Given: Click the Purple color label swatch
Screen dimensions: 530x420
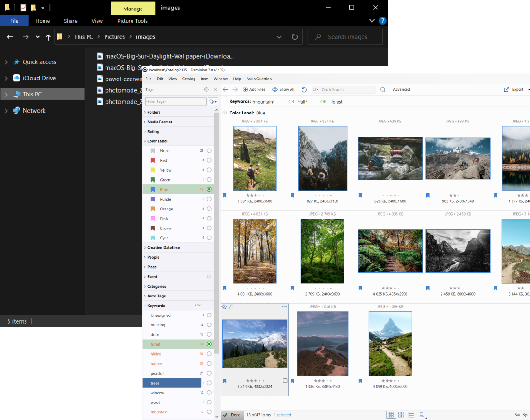Looking at the screenshot, I should [x=153, y=199].
